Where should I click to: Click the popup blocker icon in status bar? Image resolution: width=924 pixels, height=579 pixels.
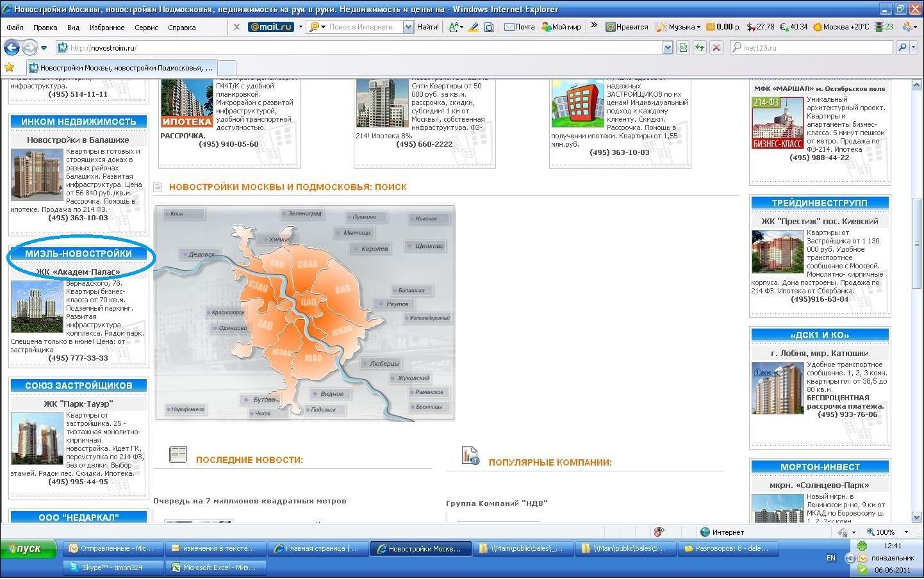[x=658, y=532]
